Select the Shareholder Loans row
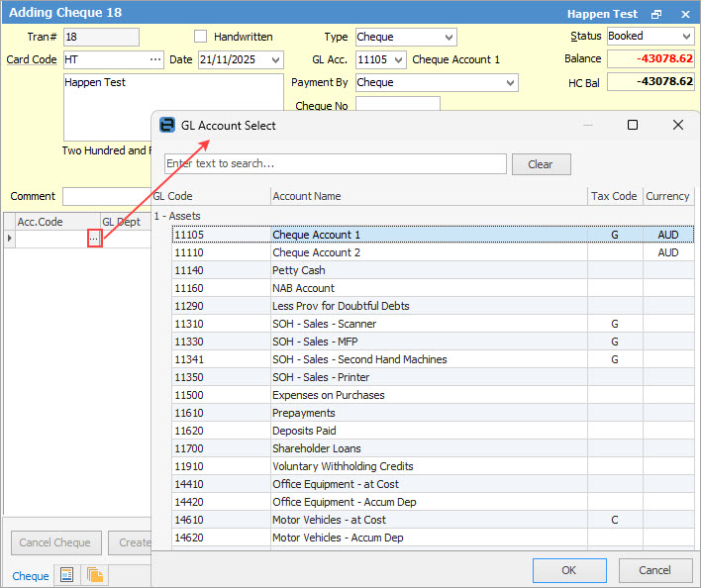Image resolution: width=701 pixels, height=588 pixels. click(x=433, y=449)
